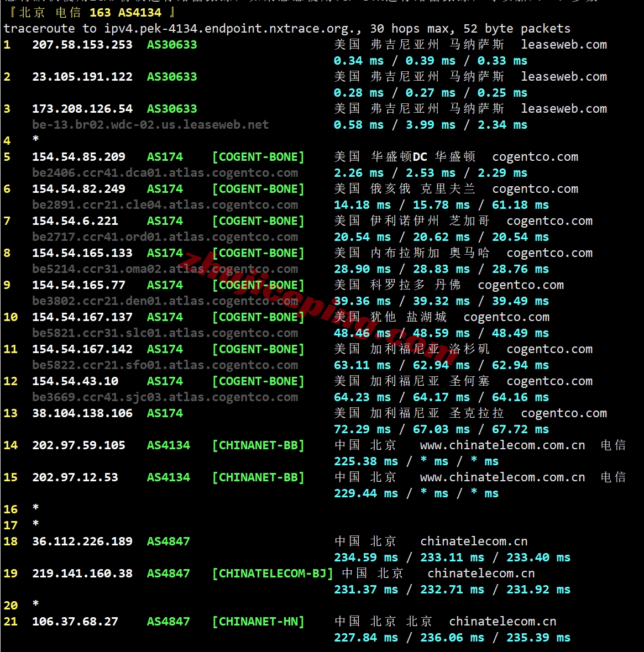The height and width of the screenshot is (652, 644).
Task: Click the CHINATELECOM-BJ network tag
Action: [273, 574]
